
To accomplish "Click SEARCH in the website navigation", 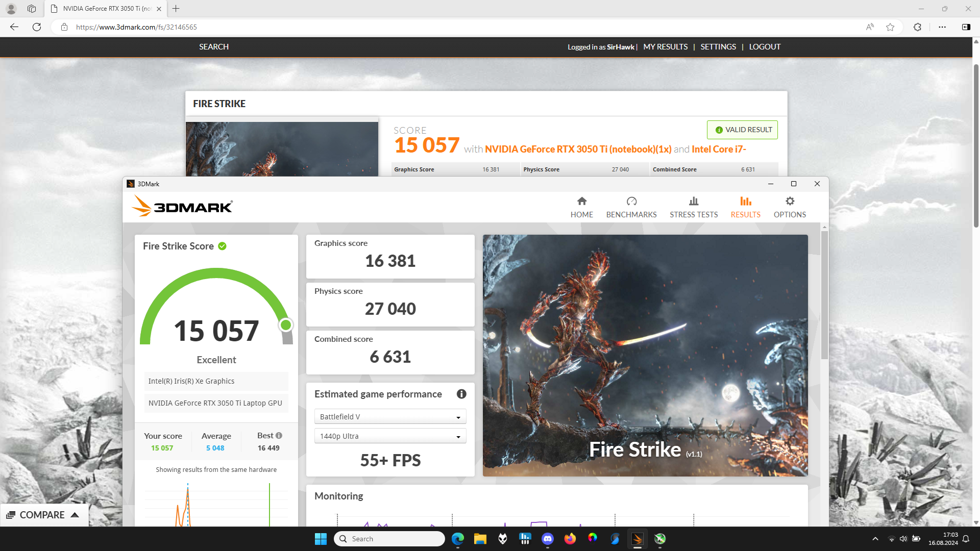I will click(214, 47).
